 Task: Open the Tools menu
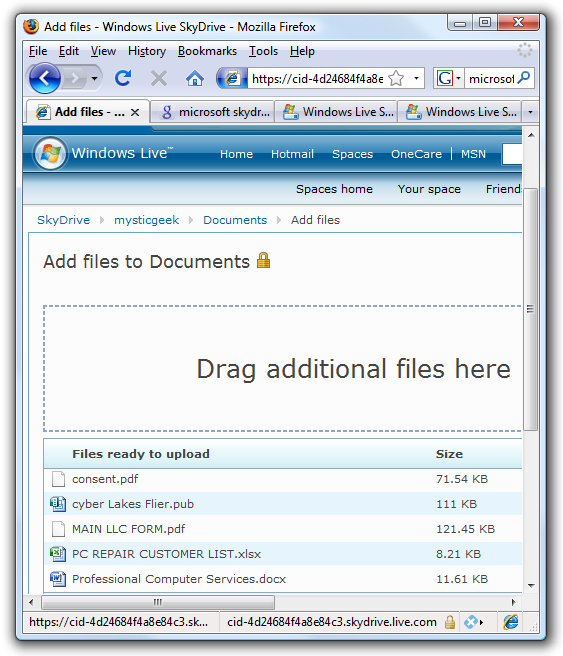tap(263, 51)
